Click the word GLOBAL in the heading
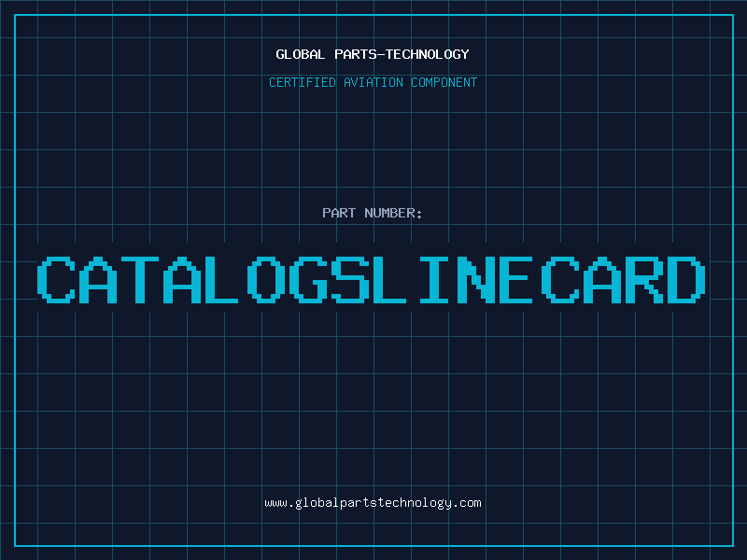 click(x=301, y=54)
